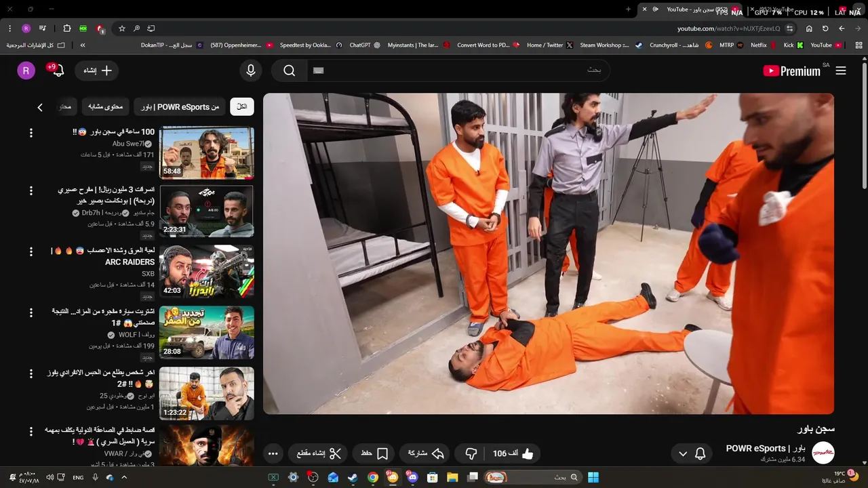Screen dimensions: 868x488
Task: Open the Windows Start button
Action: [593, 477]
